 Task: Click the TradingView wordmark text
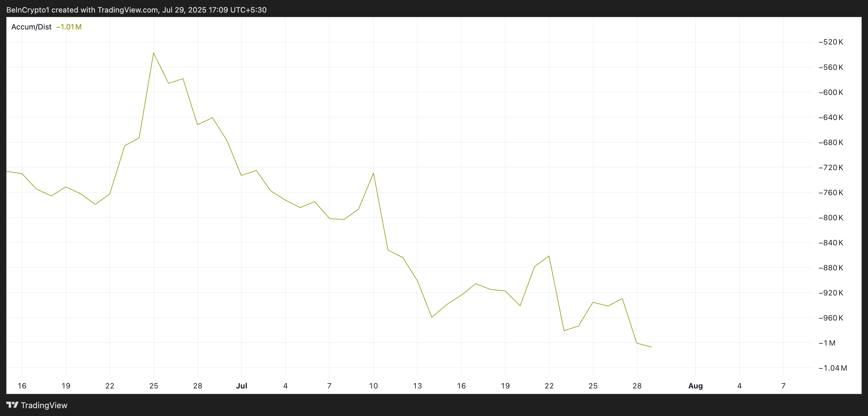pyautogui.click(x=44, y=405)
